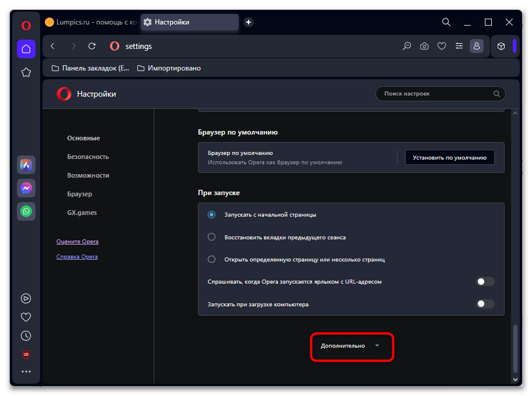Image resolution: width=532 pixels, height=396 pixels.
Task: Click the Opera logo next to Настройки header
Action: pos(64,94)
